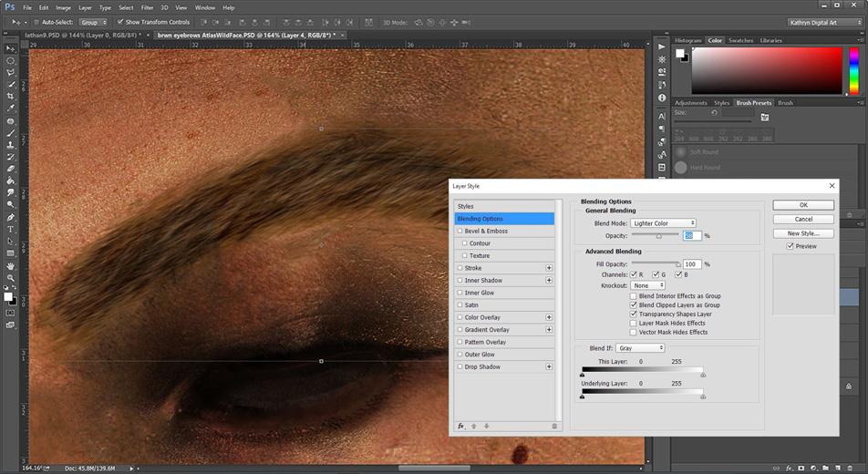Select the Crop tool
Screen dimensions: 868x474
point(11,96)
